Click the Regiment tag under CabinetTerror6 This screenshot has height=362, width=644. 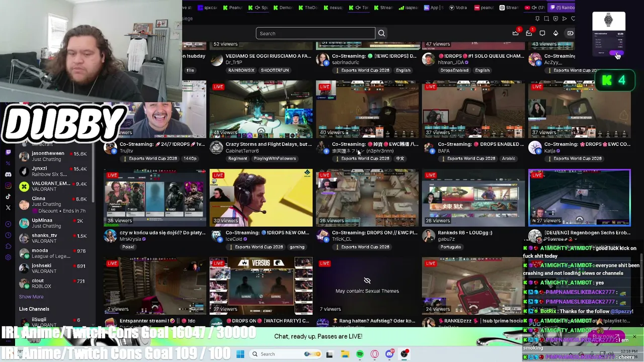pyautogui.click(x=237, y=158)
